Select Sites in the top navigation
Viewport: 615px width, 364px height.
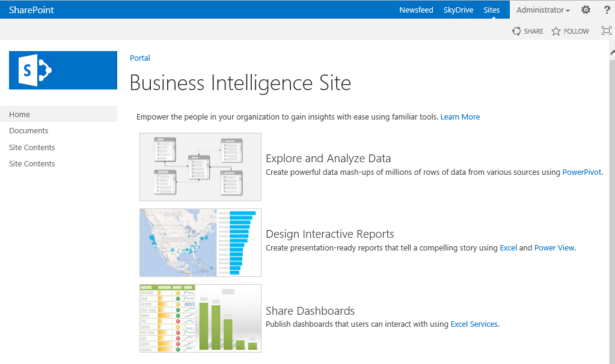click(x=491, y=10)
